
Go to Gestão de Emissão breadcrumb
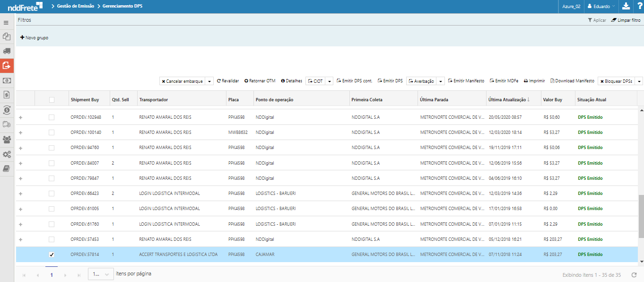point(75,6)
